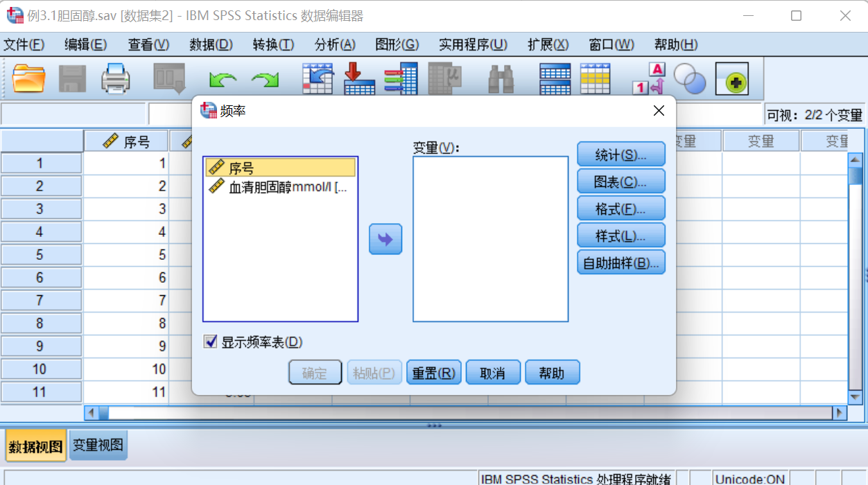Click horizontal scrollbar left arrow
Screen dimensions: 868x485
(92, 412)
